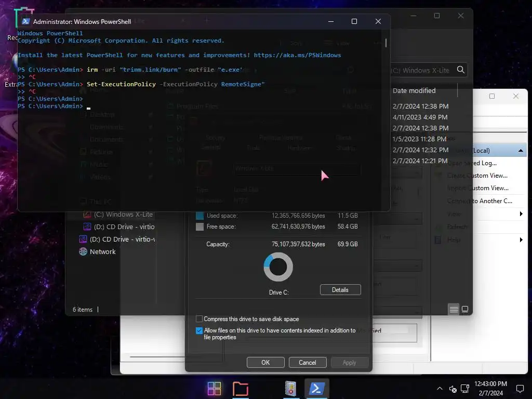Maximize the Administrator PowerShell window
Screen dimensions: 532x399
(x=354, y=21)
